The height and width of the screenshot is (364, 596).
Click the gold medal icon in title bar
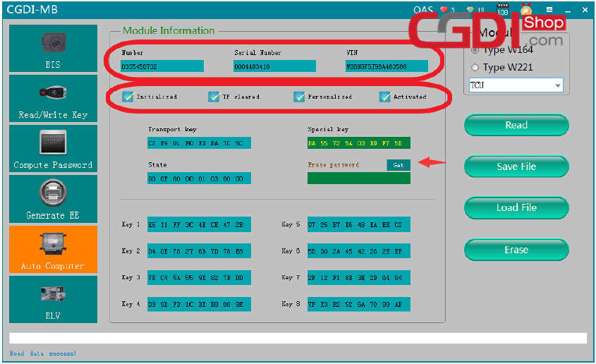point(525,9)
